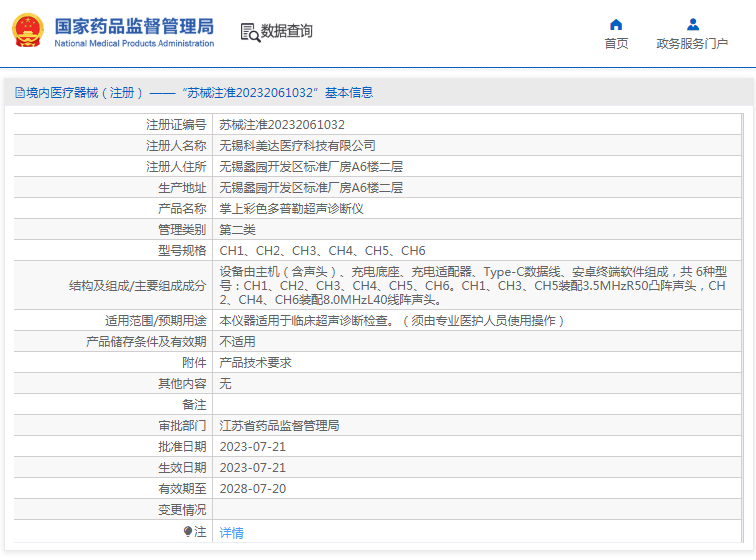The width and height of the screenshot is (756, 560).
Task: Click the 第二类 management category value
Action: point(238,230)
